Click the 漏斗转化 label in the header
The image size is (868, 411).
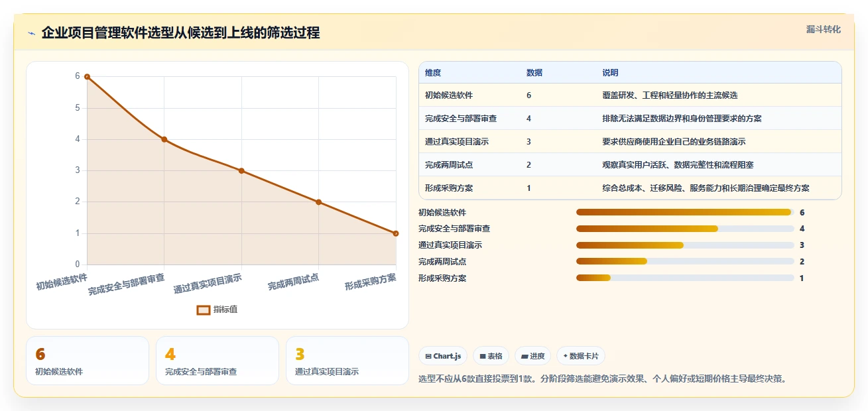point(823,29)
